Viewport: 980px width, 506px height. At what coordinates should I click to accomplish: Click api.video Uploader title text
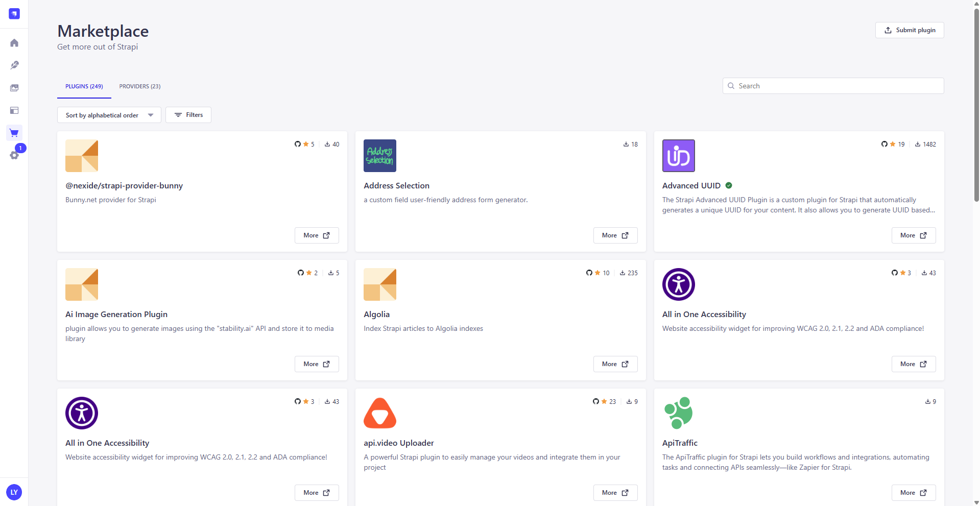(x=399, y=443)
